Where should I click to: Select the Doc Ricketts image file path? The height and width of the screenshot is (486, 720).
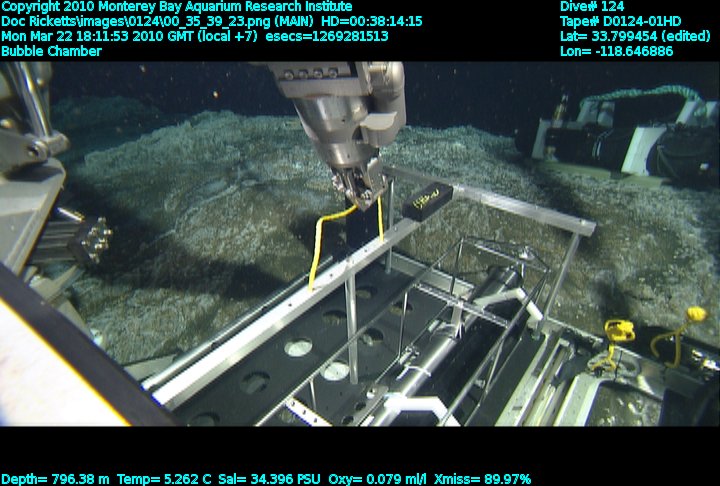coord(158,22)
